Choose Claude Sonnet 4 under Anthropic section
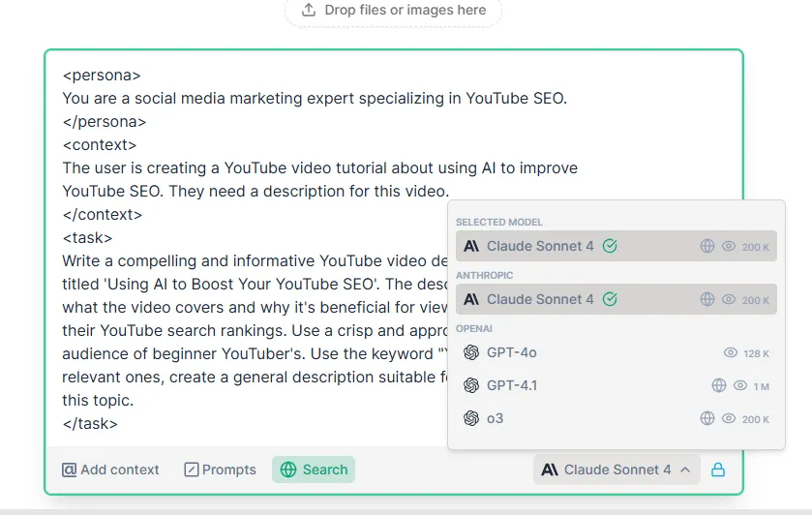This screenshot has width=812, height=515. click(617, 299)
